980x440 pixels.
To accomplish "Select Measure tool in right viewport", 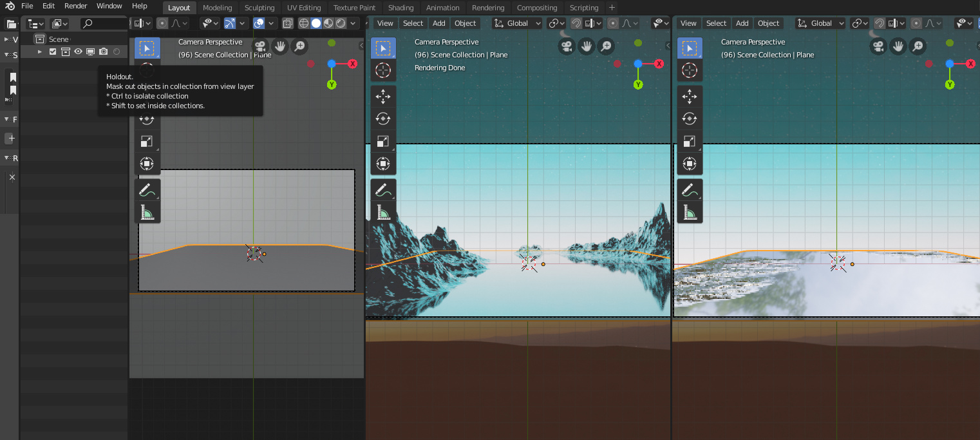I will point(690,212).
